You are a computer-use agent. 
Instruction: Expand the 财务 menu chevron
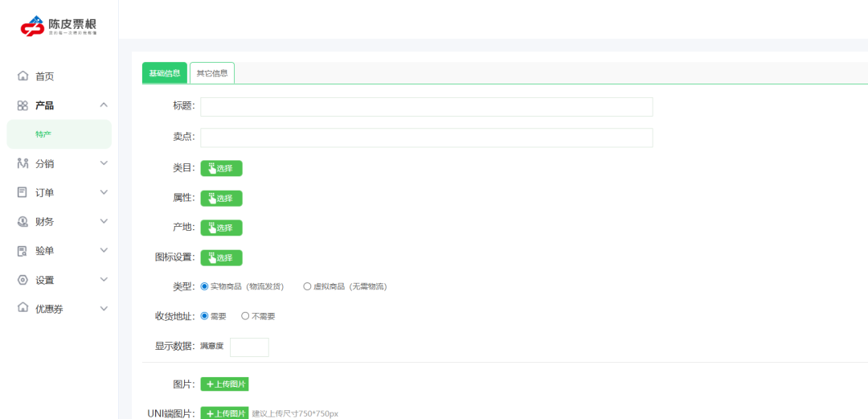pos(104,221)
